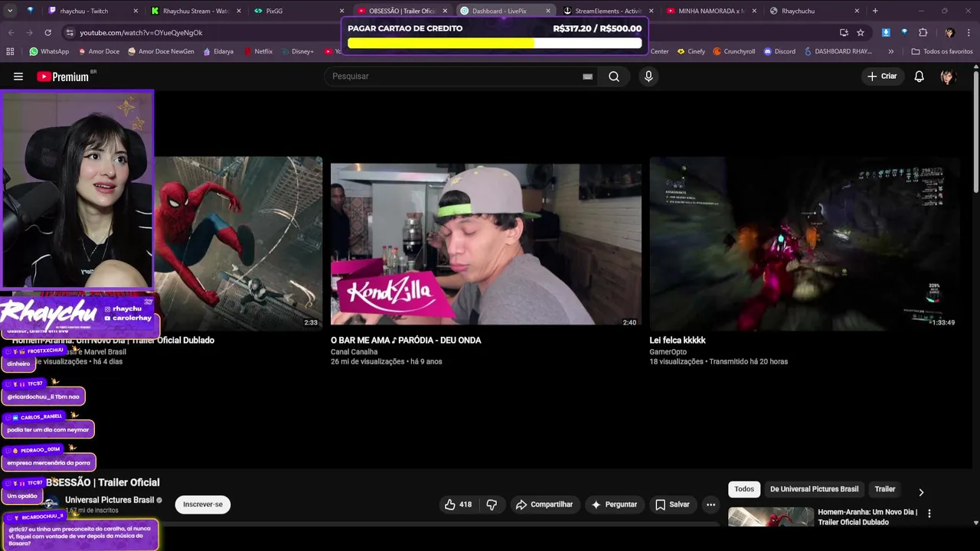Play the Spider-Man trailer end-screen thumbnail
980x551 pixels.
(x=238, y=243)
